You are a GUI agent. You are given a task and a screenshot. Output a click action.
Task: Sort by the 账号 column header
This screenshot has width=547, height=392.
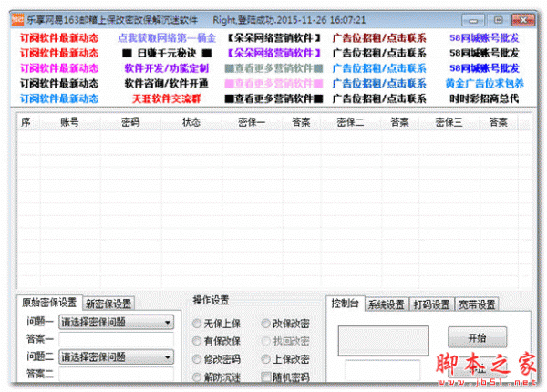[x=70, y=122]
